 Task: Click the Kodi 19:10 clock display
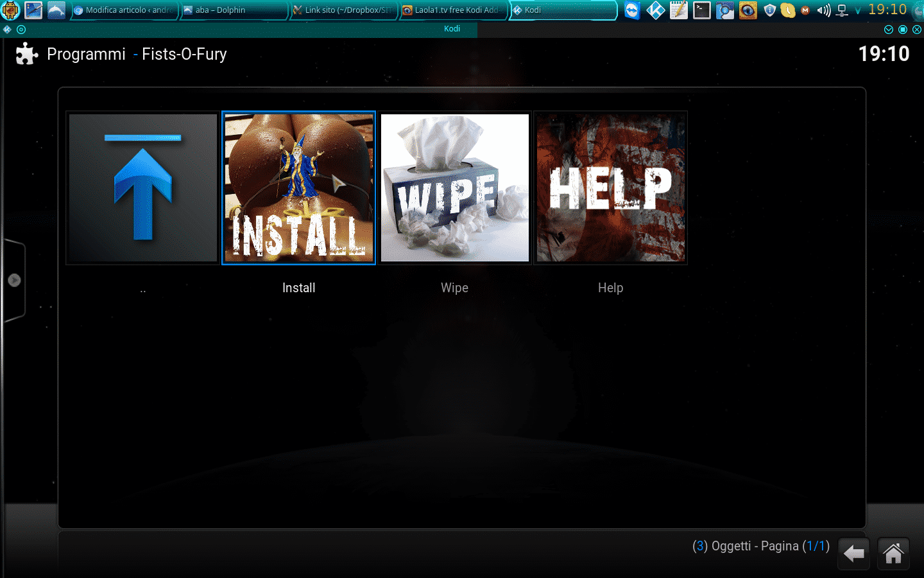(x=884, y=54)
